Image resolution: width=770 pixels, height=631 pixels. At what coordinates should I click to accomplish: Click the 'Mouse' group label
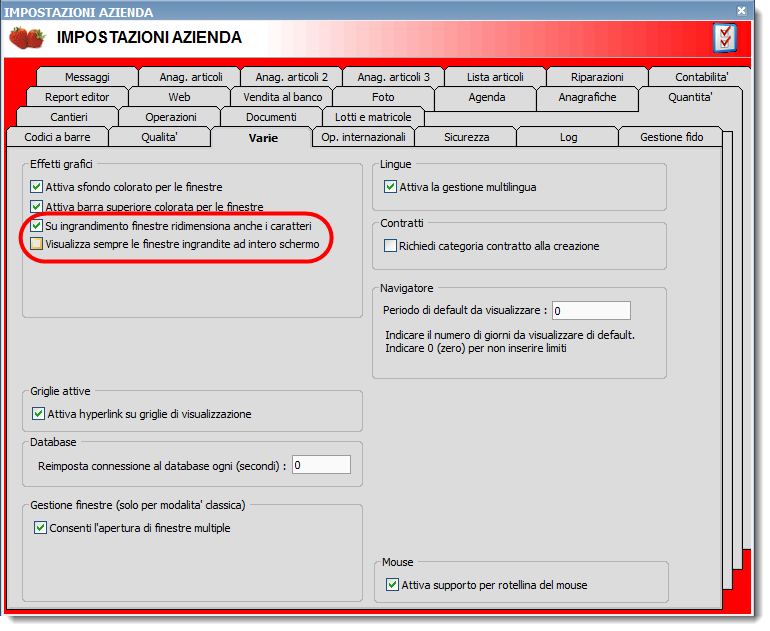398,562
